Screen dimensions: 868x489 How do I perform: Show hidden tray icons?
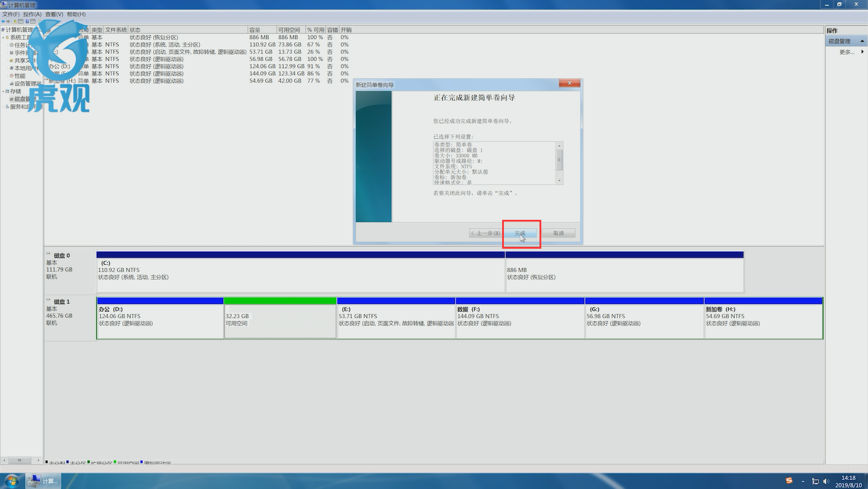pyautogui.click(x=804, y=481)
